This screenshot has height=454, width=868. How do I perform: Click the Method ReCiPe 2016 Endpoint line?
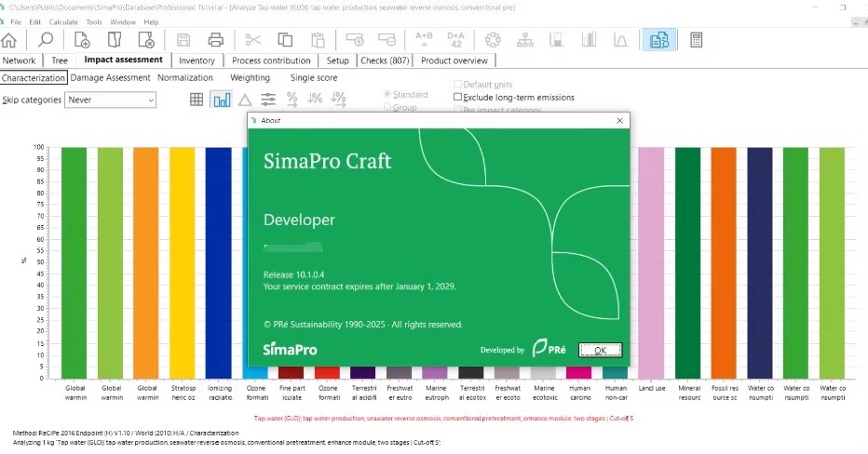point(126,433)
